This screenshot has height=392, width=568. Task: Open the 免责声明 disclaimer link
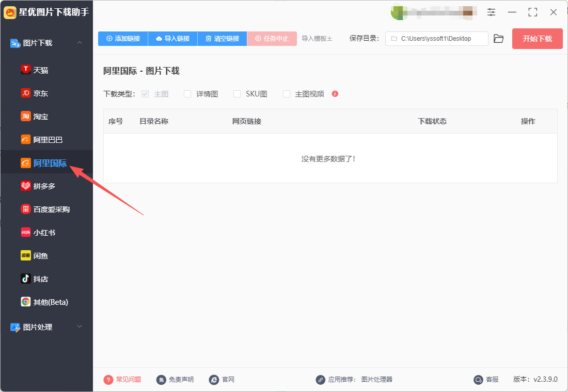point(181,379)
